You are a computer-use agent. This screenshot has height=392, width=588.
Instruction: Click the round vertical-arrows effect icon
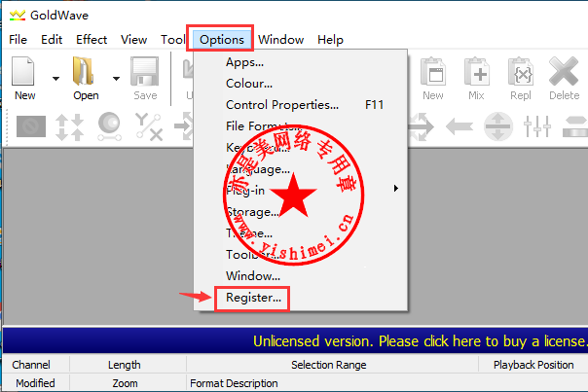click(498, 126)
